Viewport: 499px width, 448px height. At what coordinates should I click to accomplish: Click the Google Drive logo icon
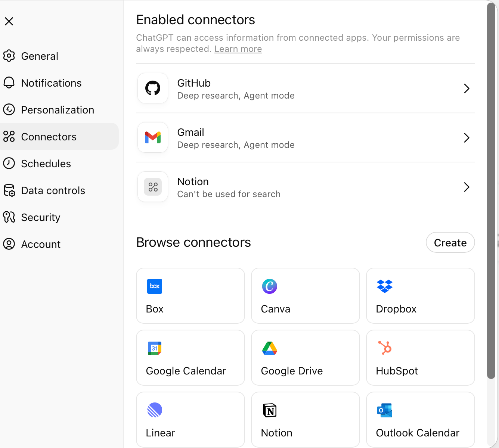click(270, 348)
